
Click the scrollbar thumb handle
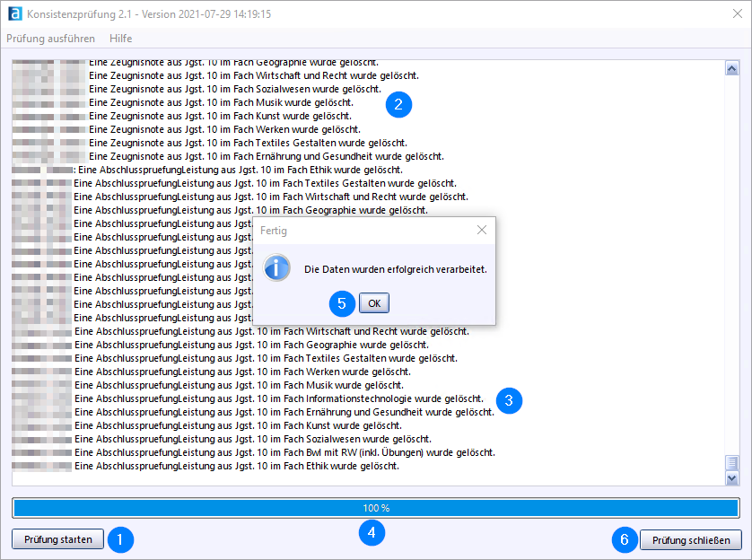pos(732,463)
